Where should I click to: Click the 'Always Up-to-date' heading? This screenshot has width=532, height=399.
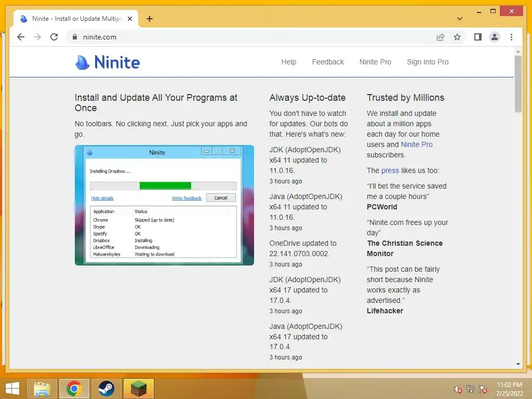308,98
